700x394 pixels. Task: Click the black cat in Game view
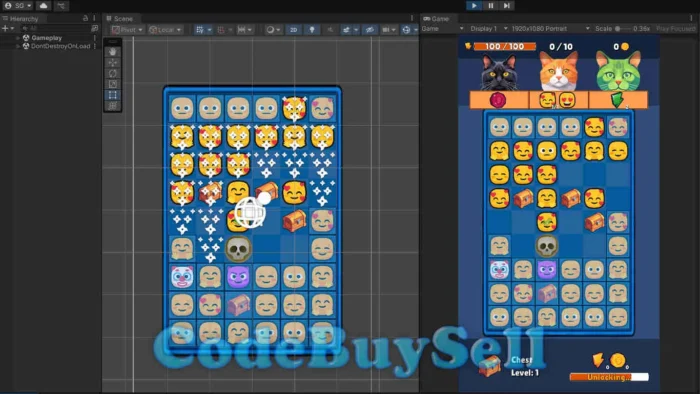500,72
